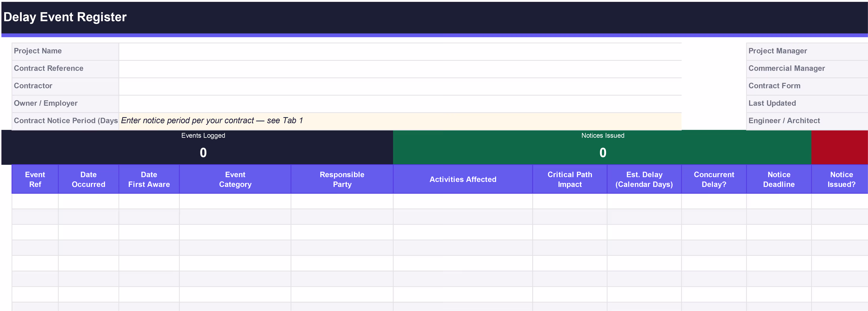Click the blank Contract Reference entry field
Viewport: 868px width, 311px height.
(x=400, y=69)
